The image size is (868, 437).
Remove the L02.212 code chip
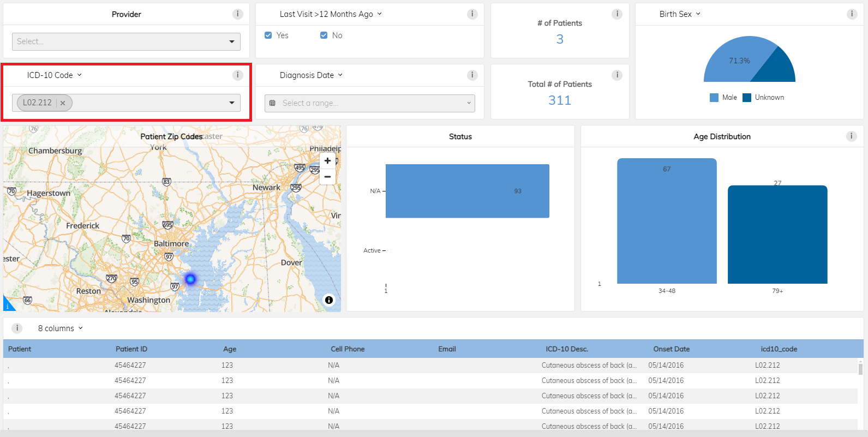pos(63,103)
